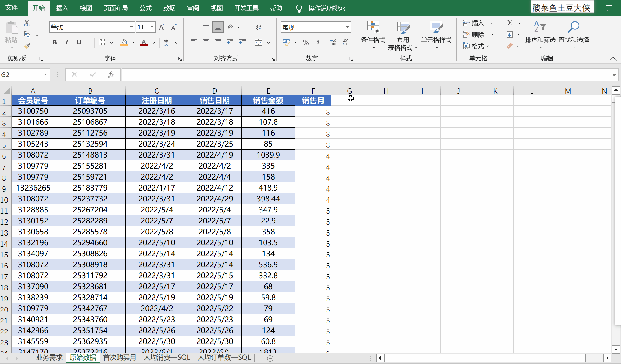
Task: Expand the number format dropdown 常规
Action: click(x=347, y=27)
